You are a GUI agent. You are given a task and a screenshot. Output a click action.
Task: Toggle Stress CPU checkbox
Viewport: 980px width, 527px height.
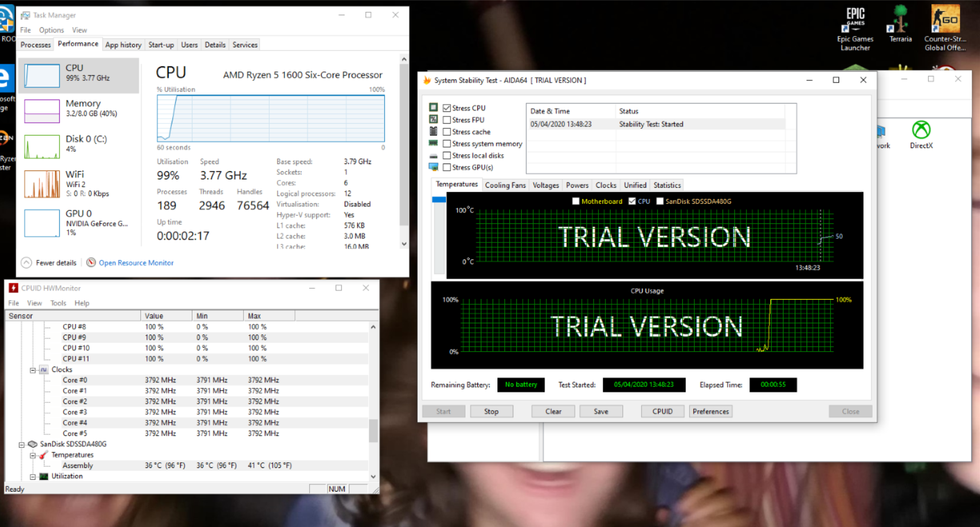click(x=447, y=108)
